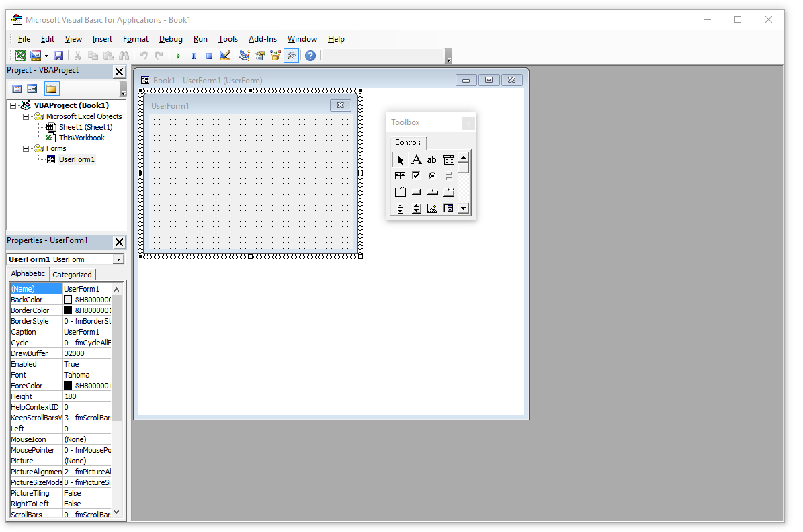This screenshot has width=803, height=532.
Task: Open Find with the binoculars icon
Action: point(124,56)
